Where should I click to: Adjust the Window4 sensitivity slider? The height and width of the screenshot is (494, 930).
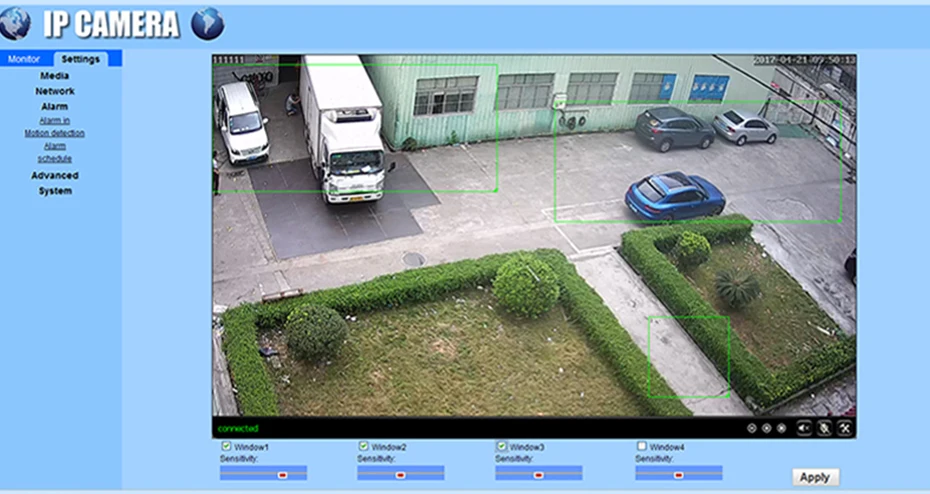679,473
